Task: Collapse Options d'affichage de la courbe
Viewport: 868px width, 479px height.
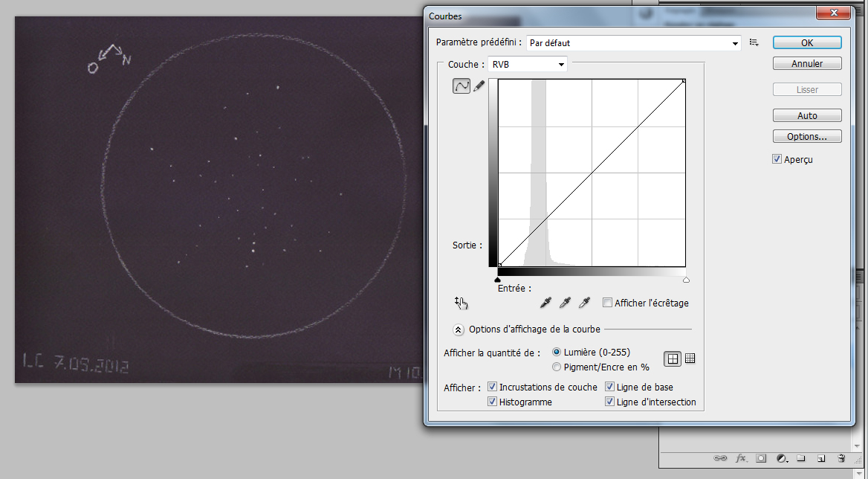Action: click(459, 329)
